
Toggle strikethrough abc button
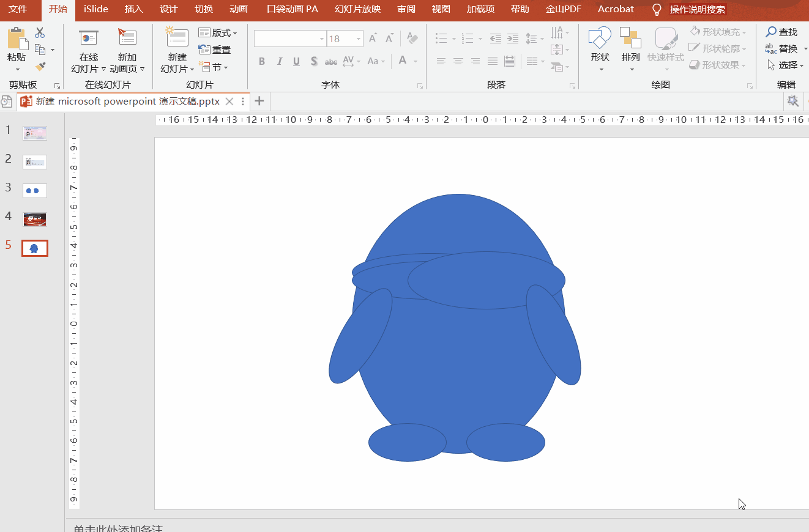click(x=331, y=62)
